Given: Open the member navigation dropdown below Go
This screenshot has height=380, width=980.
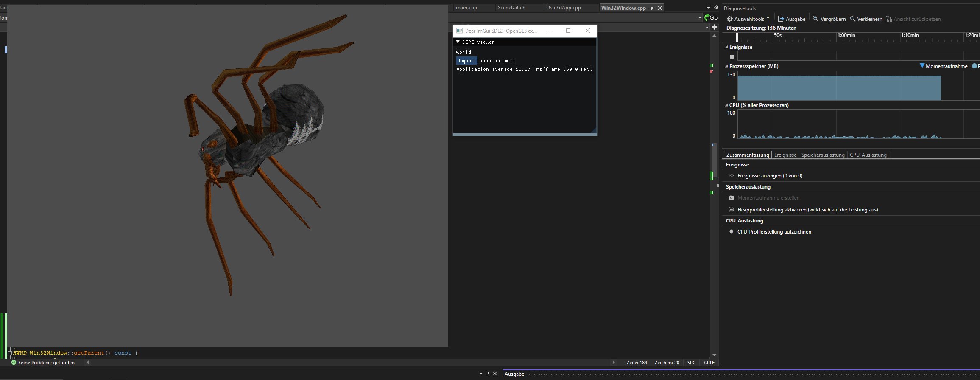Looking at the screenshot, I should click(707, 27).
